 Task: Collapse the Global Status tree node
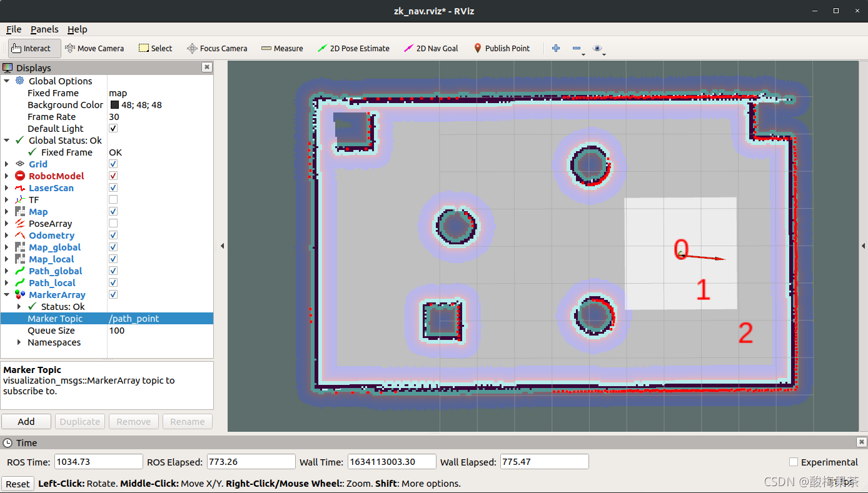pyautogui.click(x=7, y=140)
